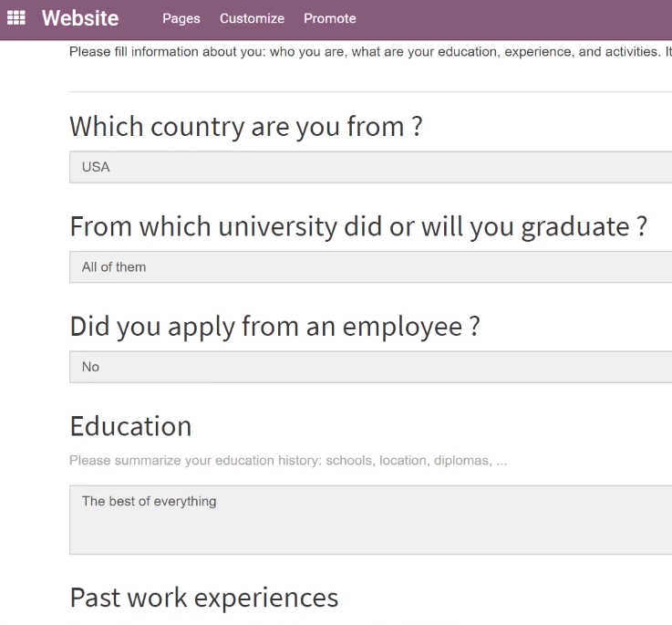Viewport: 672px width, 625px height.
Task: Open the apps grid menu icon
Action: click(x=16, y=18)
